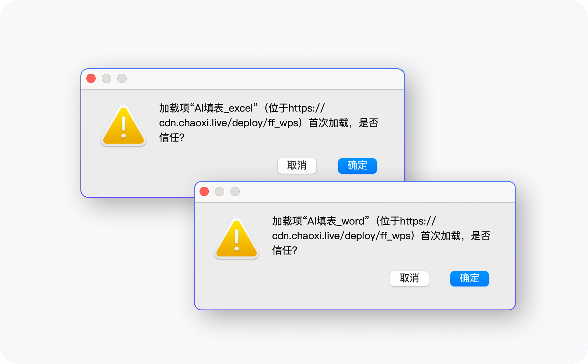588x364 pixels.
Task: Cancel loading AI填表_excel with 取消
Action: 297,166
